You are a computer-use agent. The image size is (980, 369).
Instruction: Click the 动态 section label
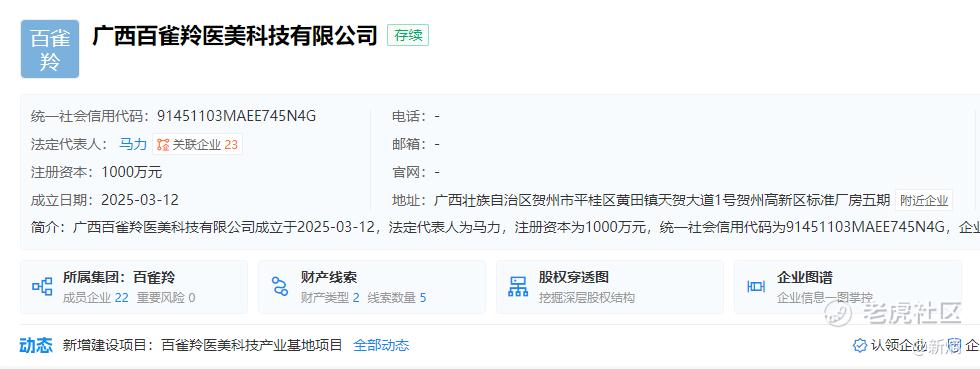(36, 345)
